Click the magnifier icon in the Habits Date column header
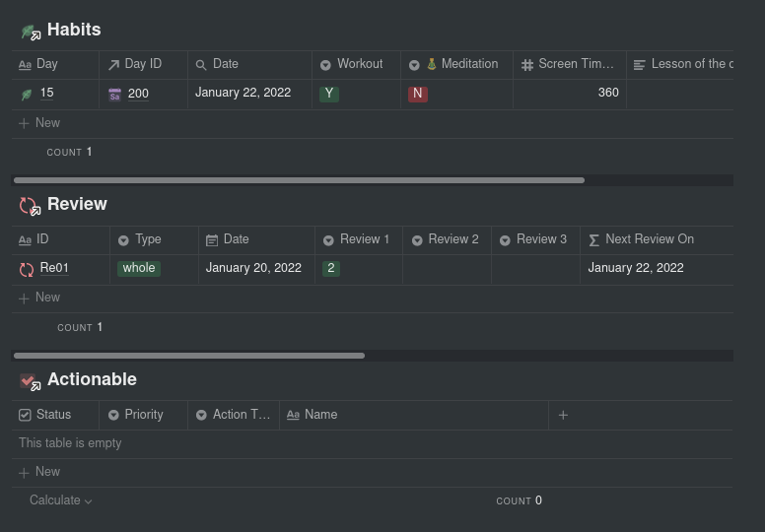Image resolution: width=765 pixels, height=532 pixels. (201, 65)
